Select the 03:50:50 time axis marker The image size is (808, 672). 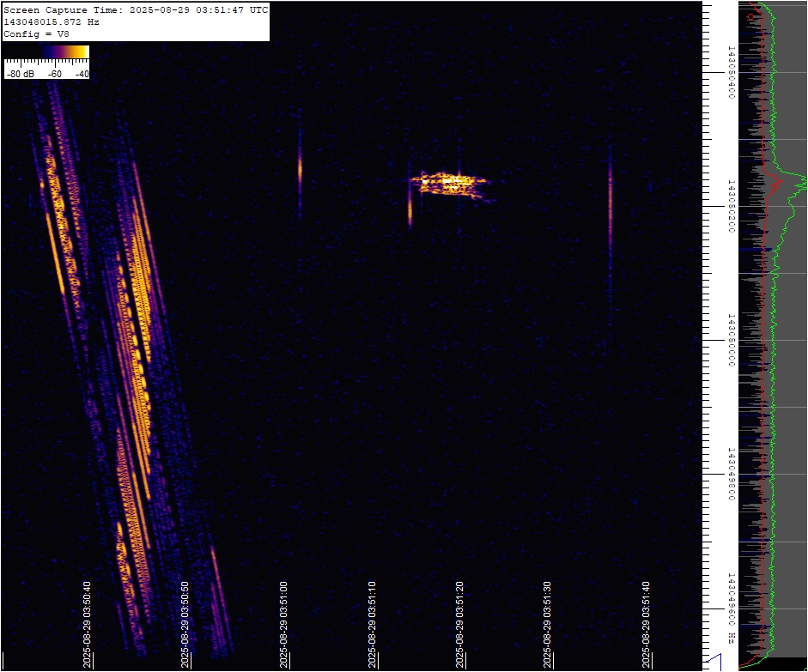[x=185, y=625]
